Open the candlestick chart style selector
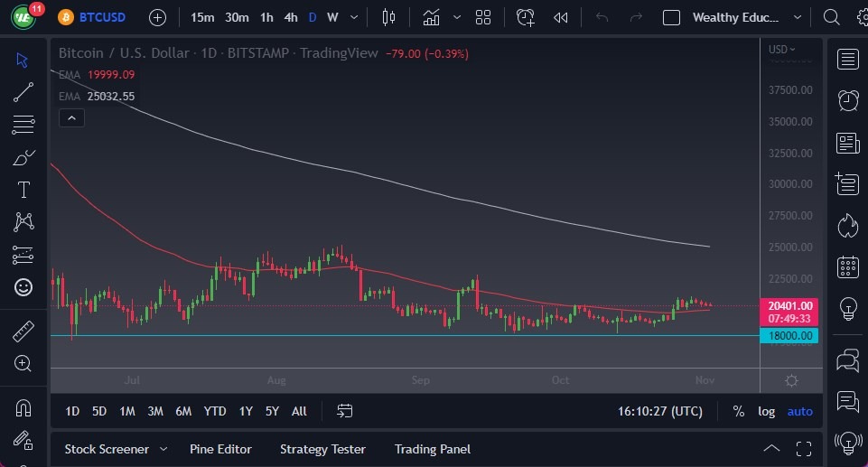The height and width of the screenshot is (467, 868). [388, 18]
